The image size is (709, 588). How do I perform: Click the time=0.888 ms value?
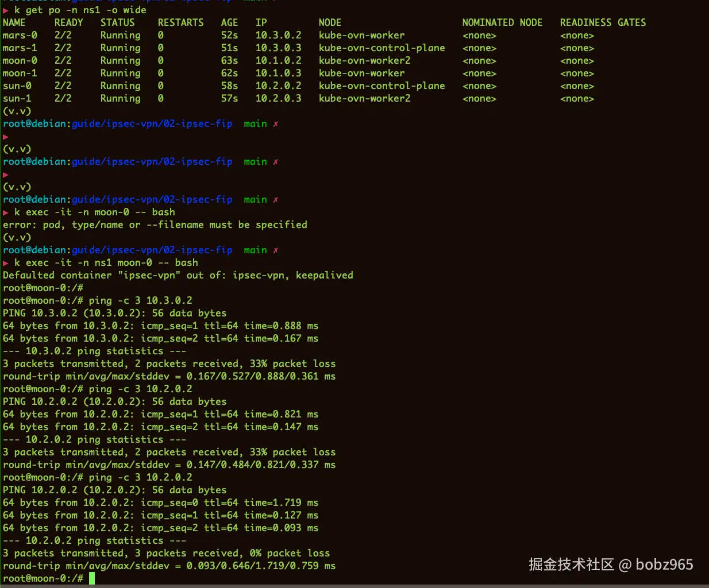point(282,326)
